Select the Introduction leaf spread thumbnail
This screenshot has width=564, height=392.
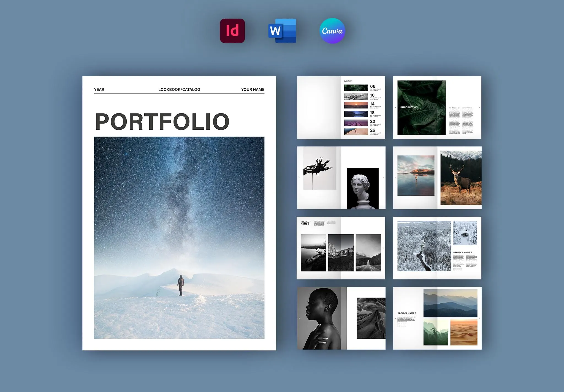[437, 108]
